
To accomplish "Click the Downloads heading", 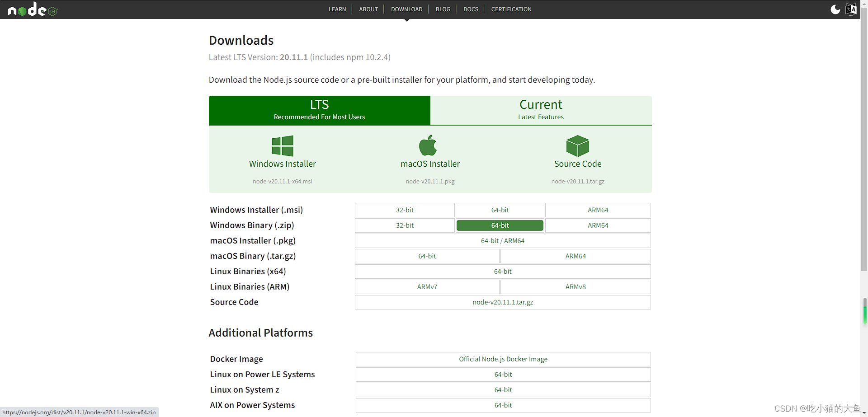I will (x=241, y=41).
